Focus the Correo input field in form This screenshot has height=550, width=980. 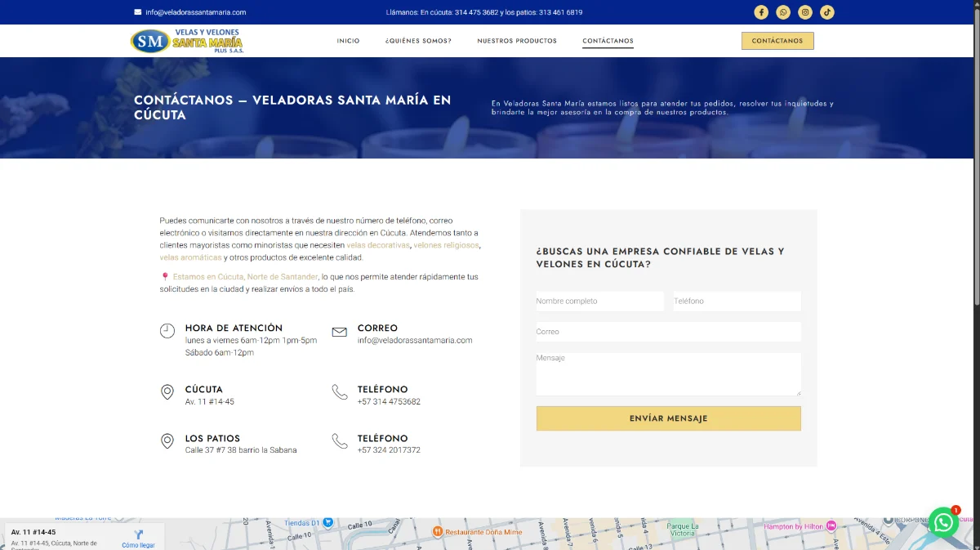tap(668, 332)
